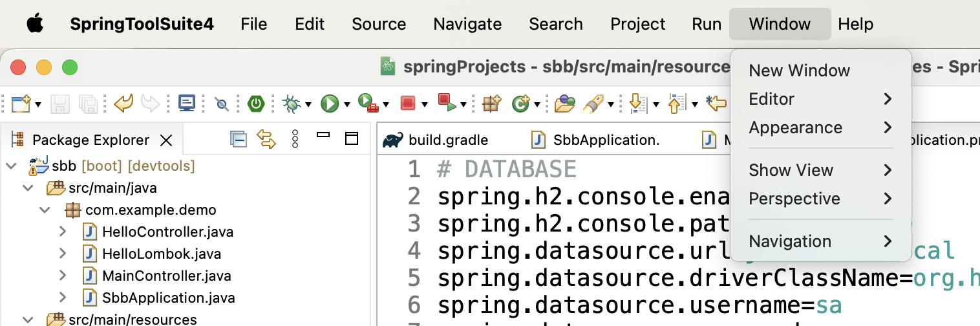Close the Package Explorer tab
This screenshot has height=326, width=980.
(166, 140)
